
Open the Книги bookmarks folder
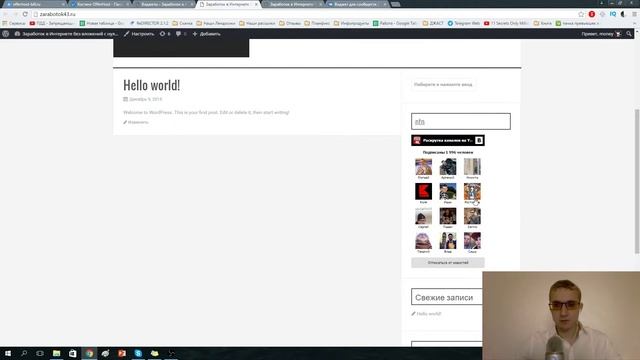pos(542,23)
